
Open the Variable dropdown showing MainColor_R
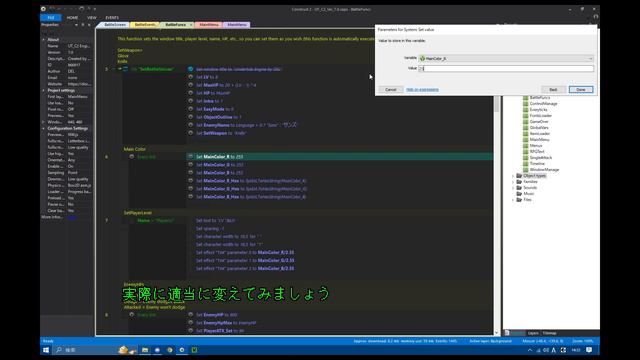tap(506, 58)
